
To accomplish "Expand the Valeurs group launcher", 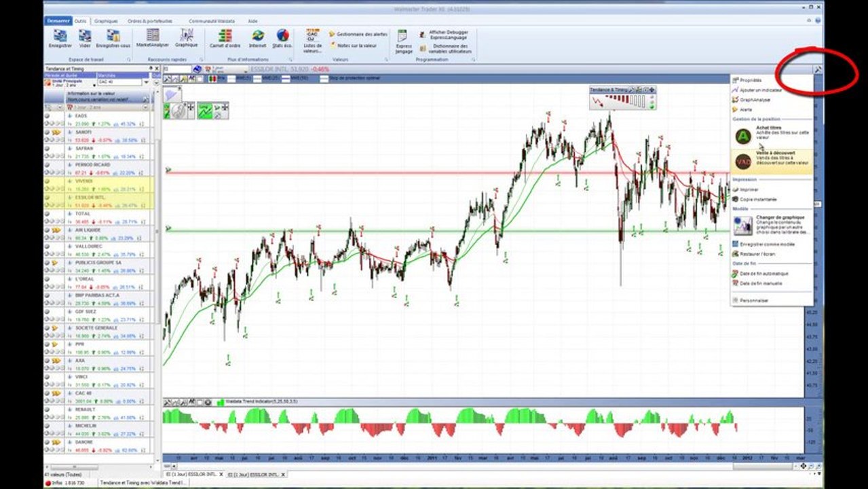I will coord(385,60).
